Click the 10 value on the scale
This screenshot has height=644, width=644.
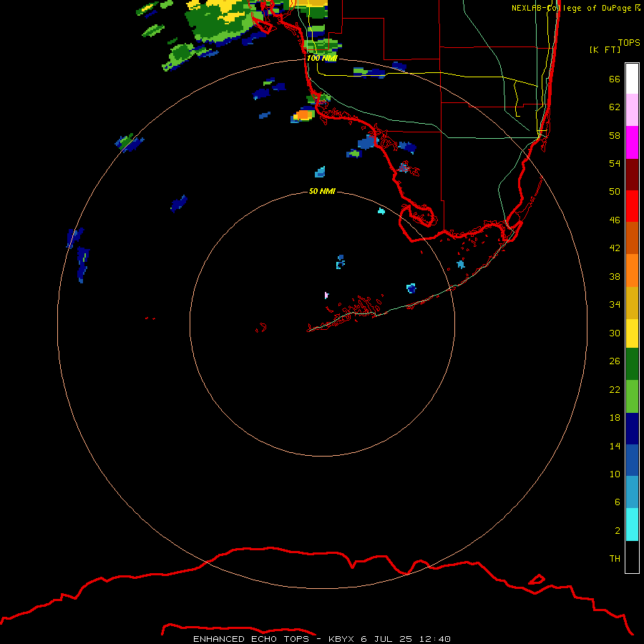[x=615, y=474]
